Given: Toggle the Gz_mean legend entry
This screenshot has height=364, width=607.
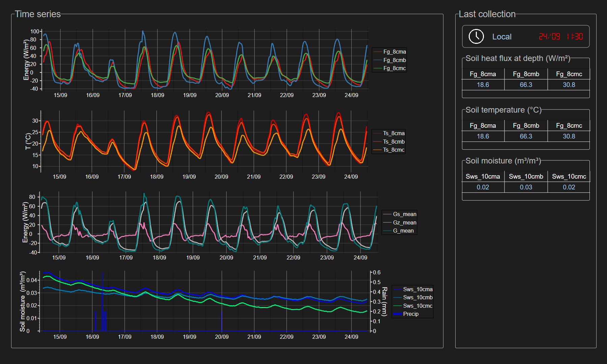Looking at the screenshot, I should pyautogui.click(x=404, y=222).
